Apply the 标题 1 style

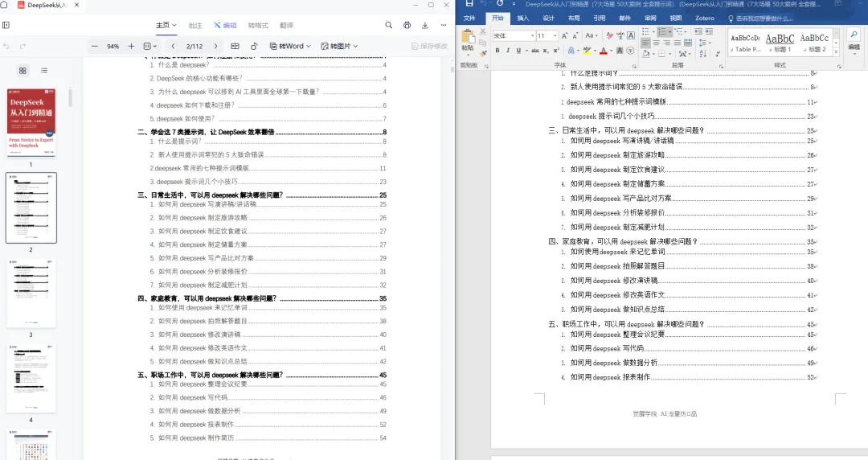pos(780,43)
